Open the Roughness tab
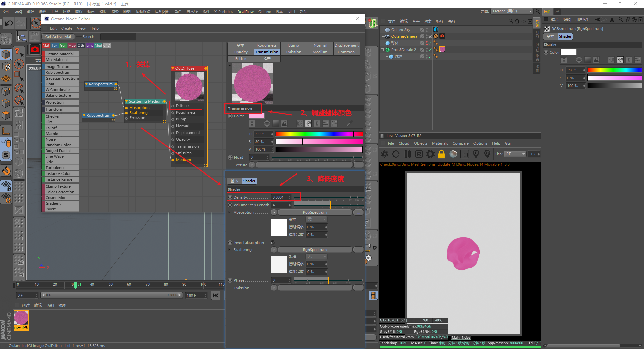 tap(267, 45)
